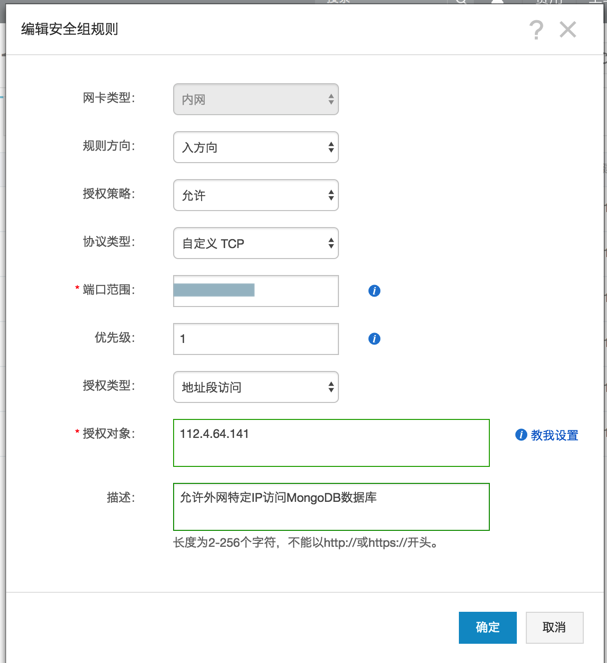Click the 授权对象 field label
This screenshot has width=607, height=663.
109,434
